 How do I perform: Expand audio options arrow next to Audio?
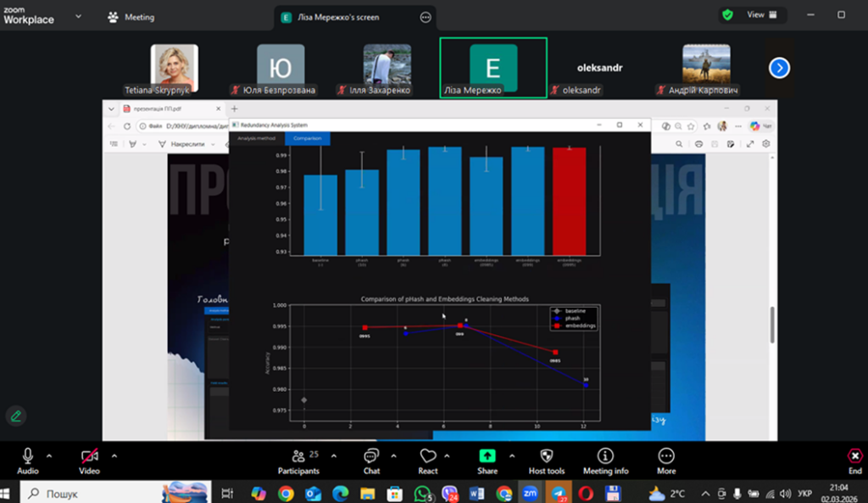[x=49, y=455]
